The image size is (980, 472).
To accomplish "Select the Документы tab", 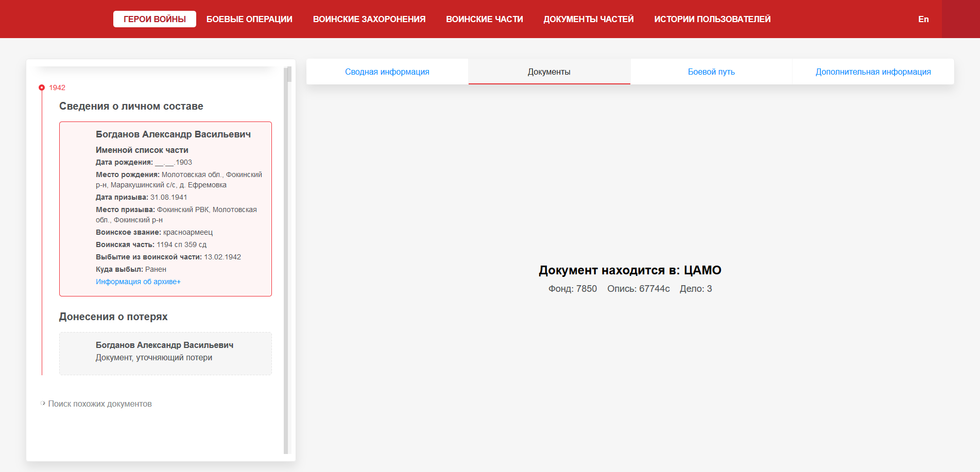I will [549, 72].
